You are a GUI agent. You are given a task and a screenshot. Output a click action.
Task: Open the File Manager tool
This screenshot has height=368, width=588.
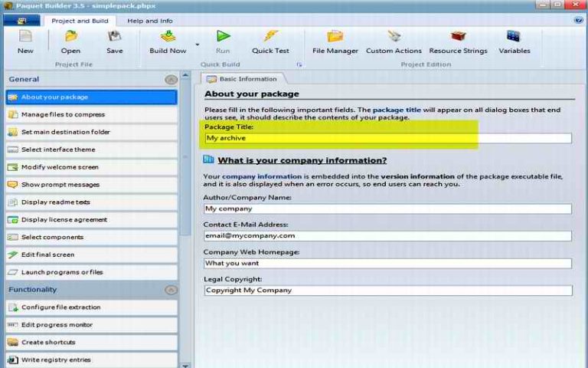335,41
